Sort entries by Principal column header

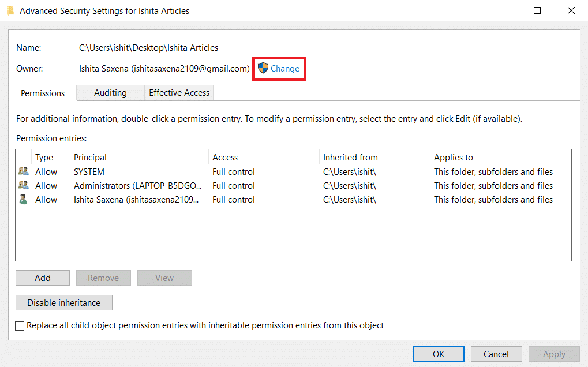click(90, 157)
